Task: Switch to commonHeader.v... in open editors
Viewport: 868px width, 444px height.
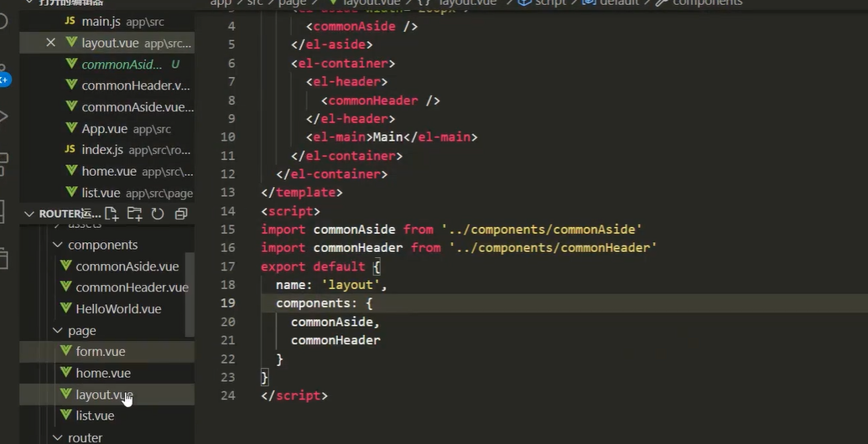Action: (136, 85)
